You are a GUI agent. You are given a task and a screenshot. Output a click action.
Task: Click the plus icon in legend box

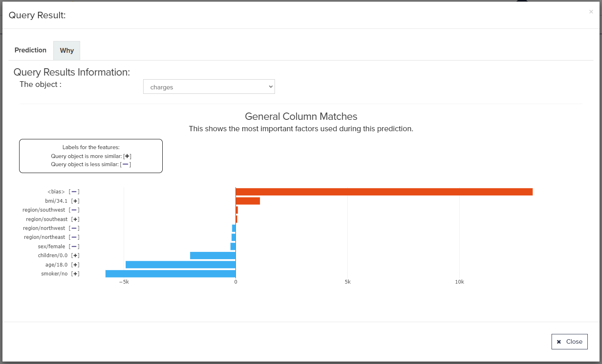pos(127,156)
